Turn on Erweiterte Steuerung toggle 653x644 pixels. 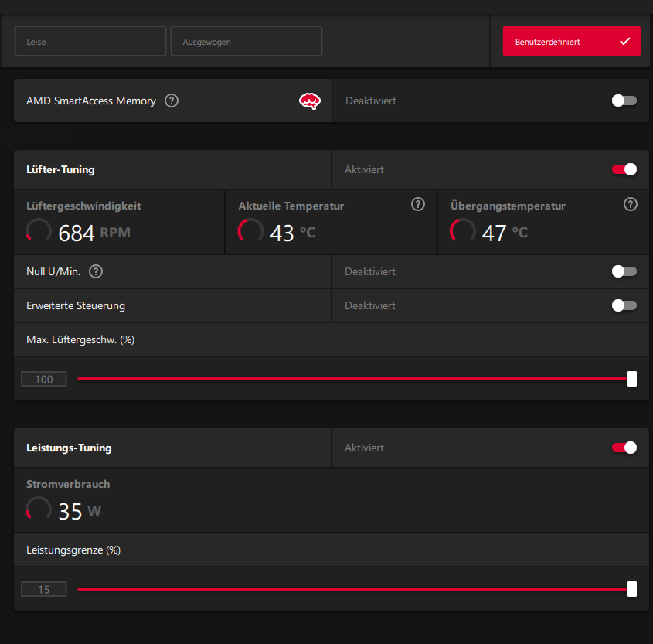(x=624, y=305)
